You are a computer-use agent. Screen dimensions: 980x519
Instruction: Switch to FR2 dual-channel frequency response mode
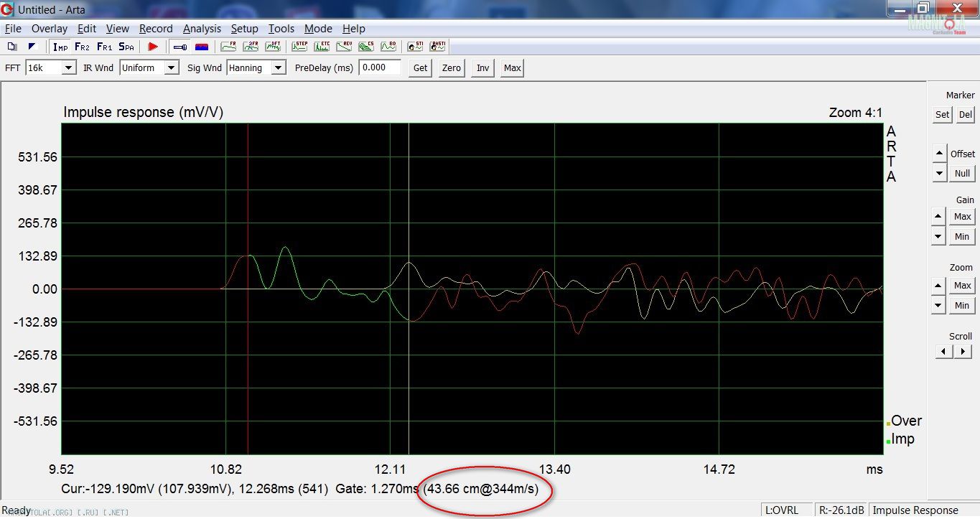click(82, 47)
